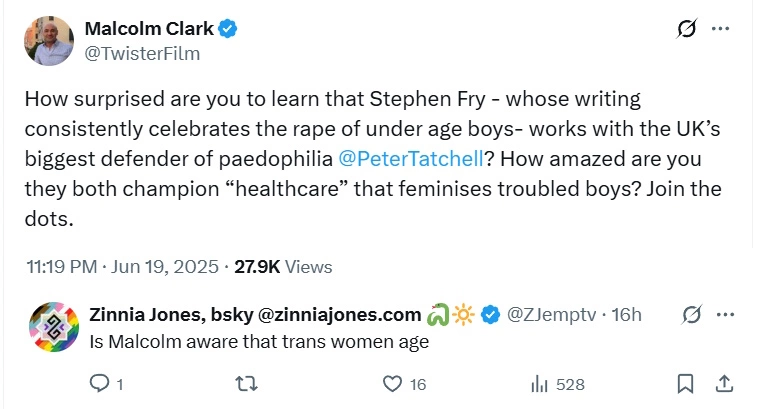View analytics bar chart icon showing 528
Screen dimensions: 770x409
click(539, 384)
